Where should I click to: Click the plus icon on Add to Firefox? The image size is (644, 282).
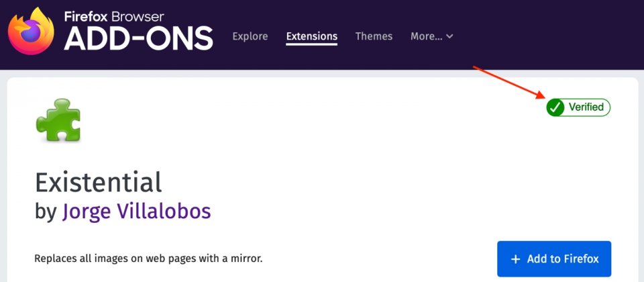(515, 259)
